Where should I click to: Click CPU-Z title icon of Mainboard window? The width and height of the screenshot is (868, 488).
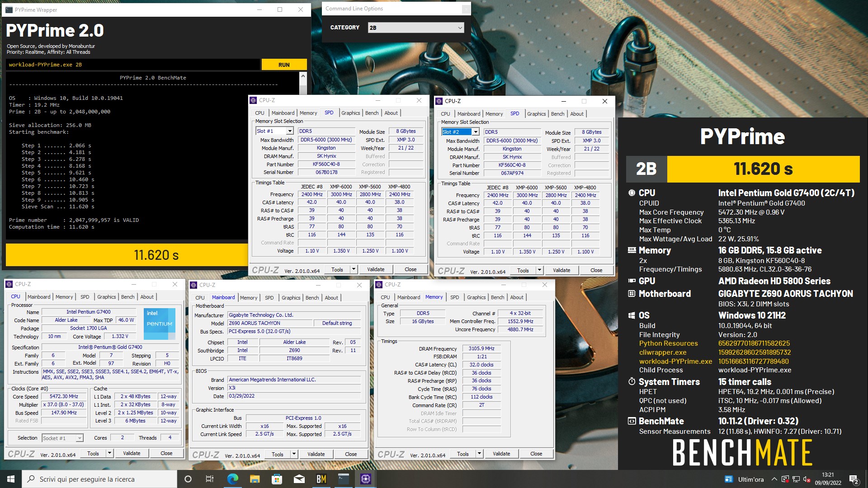pos(193,285)
